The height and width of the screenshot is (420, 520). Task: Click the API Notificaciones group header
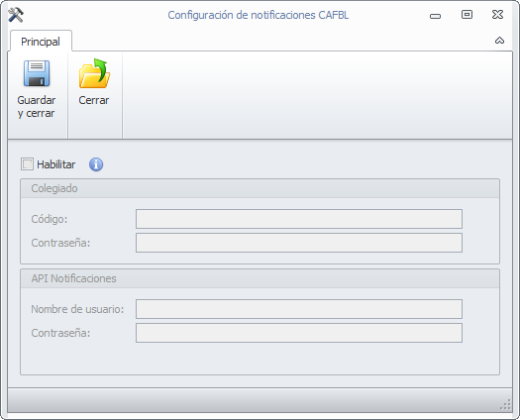point(260,278)
